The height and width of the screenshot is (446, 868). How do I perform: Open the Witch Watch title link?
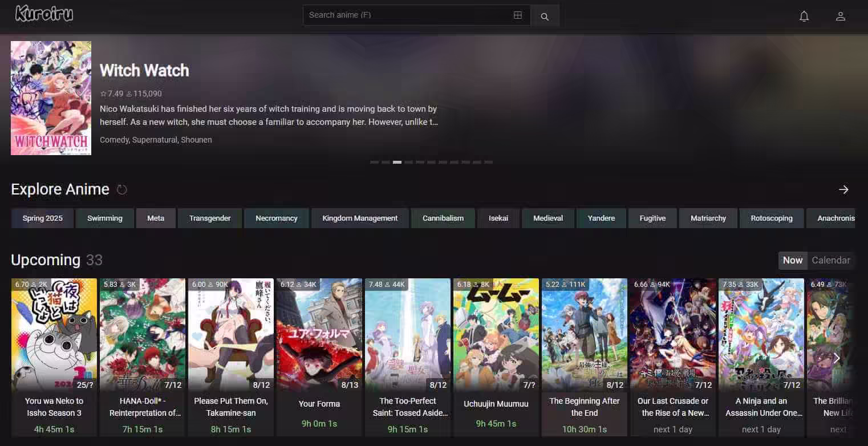144,71
